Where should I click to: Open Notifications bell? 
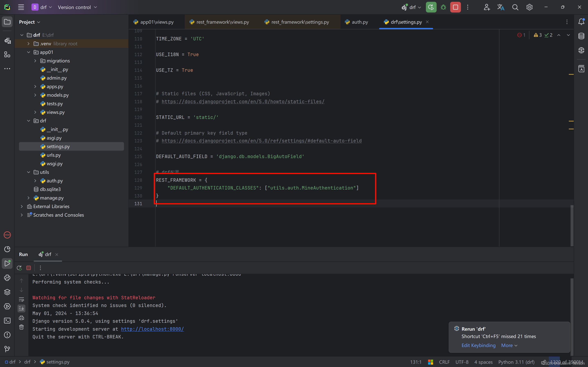581,22
